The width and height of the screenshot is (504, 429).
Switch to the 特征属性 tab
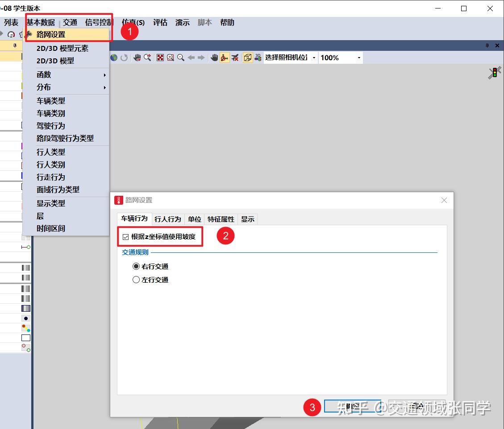[221, 219]
